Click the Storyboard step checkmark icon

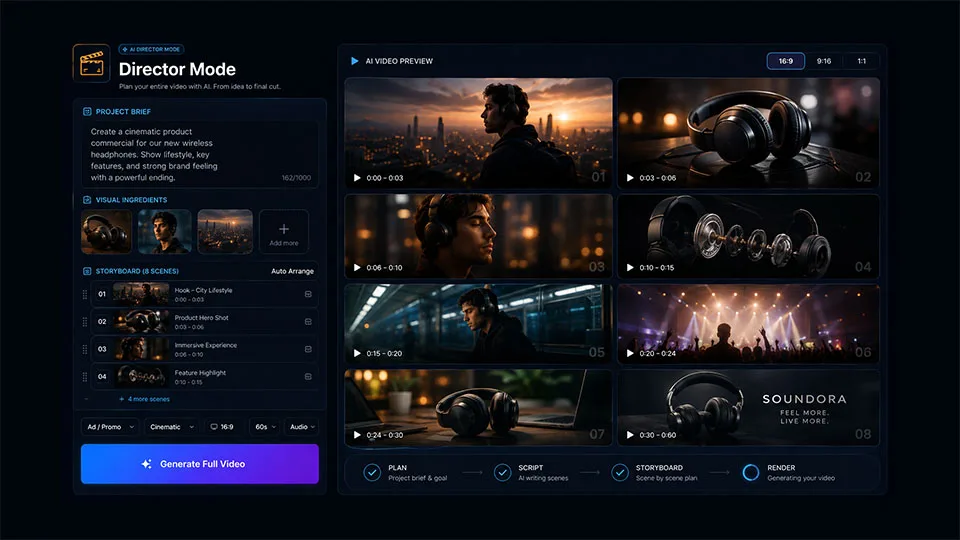point(620,473)
